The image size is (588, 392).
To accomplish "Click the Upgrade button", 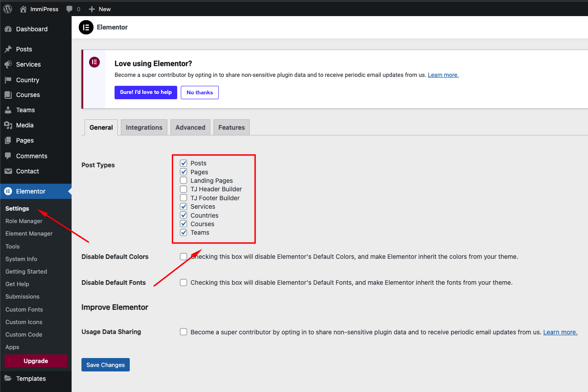I will click(36, 361).
